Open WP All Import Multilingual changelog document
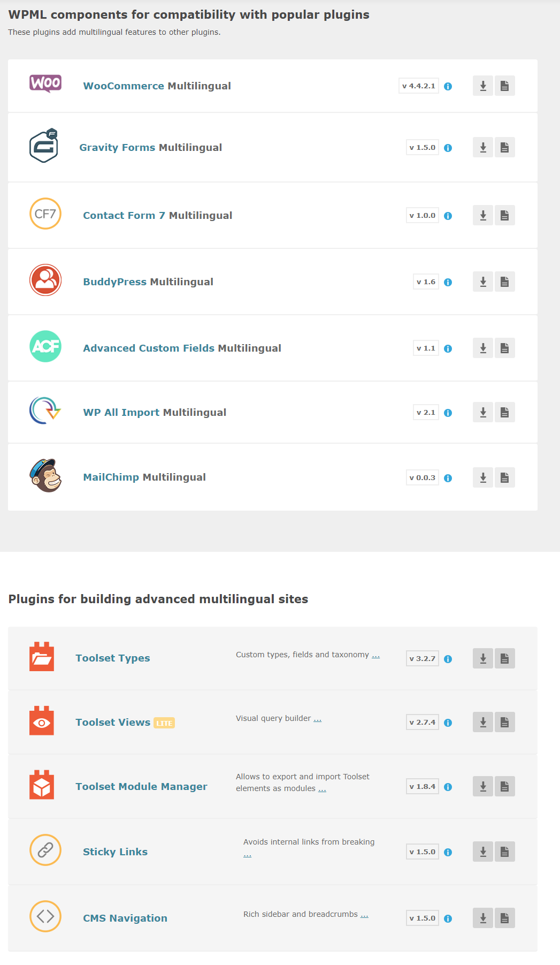Image resolution: width=560 pixels, height=965 pixels. point(504,412)
